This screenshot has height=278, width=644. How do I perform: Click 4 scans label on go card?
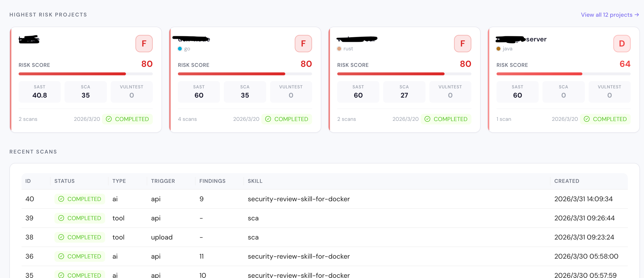(x=187, y=119)
